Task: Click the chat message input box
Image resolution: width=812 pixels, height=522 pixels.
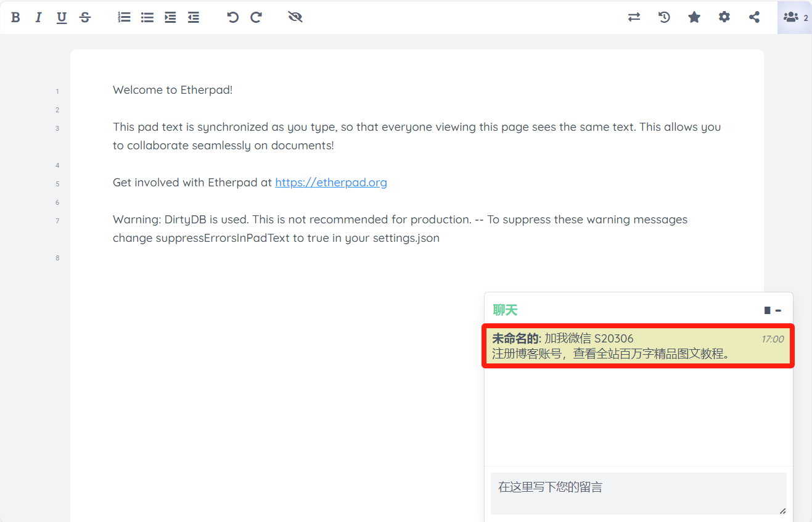Action: (x=638, y=493)
